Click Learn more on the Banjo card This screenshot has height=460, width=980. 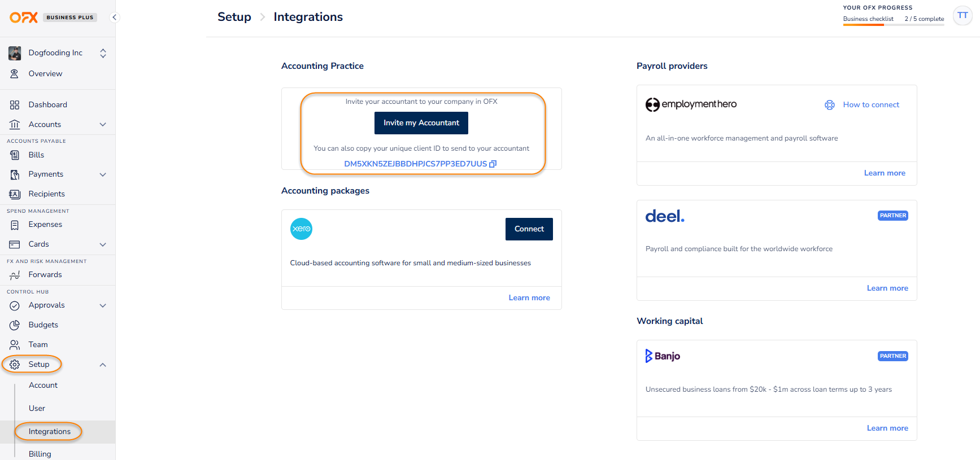tap(887, 428)
